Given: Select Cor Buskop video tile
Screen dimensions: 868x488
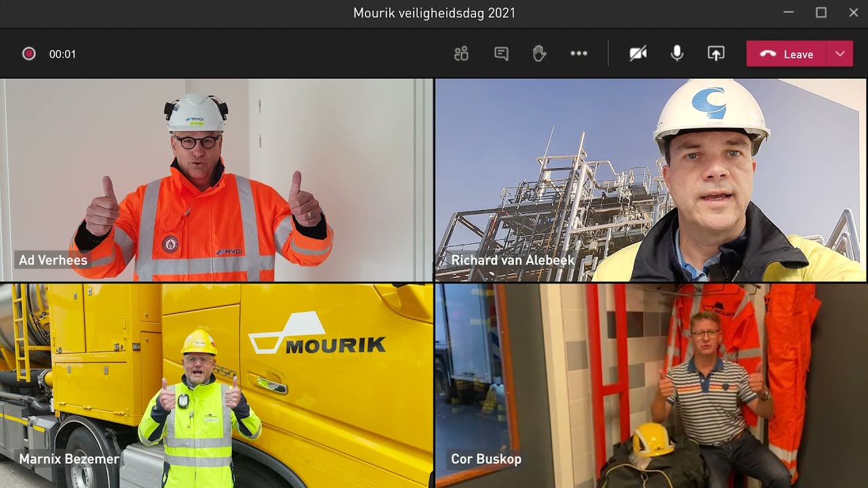Looking at the screenshot, I should [x=650, y=386].
